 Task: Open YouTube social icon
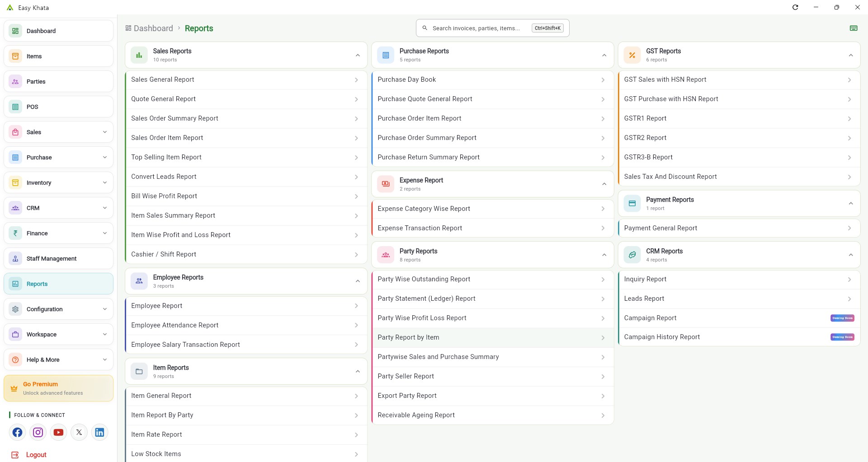pyautogui.click(x=58, y=432)
